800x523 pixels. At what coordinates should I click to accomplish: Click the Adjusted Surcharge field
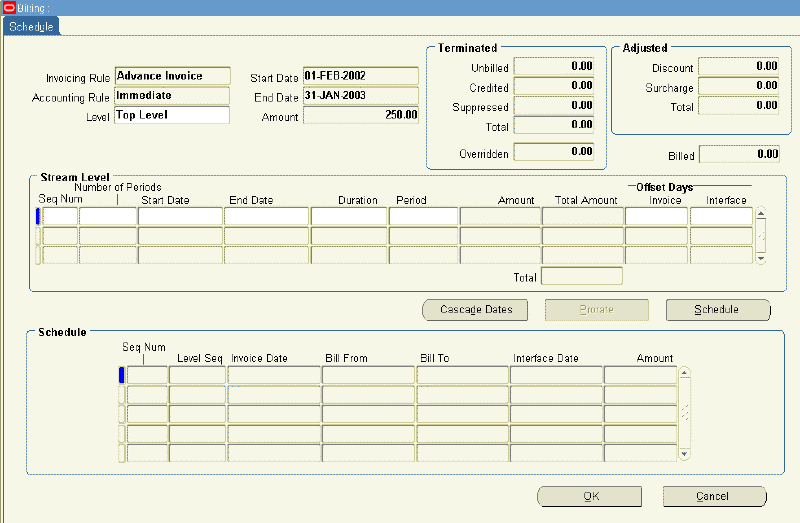[738, 86]
